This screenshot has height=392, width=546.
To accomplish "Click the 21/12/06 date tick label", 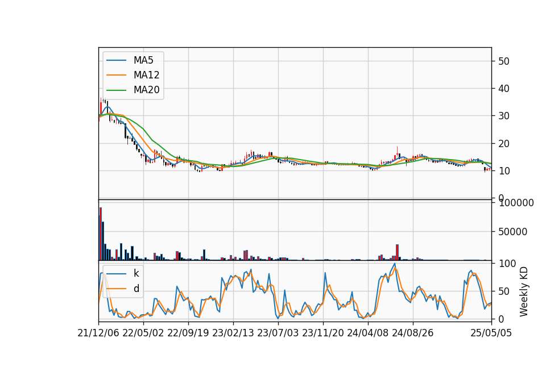I will [x=98, y=333].
